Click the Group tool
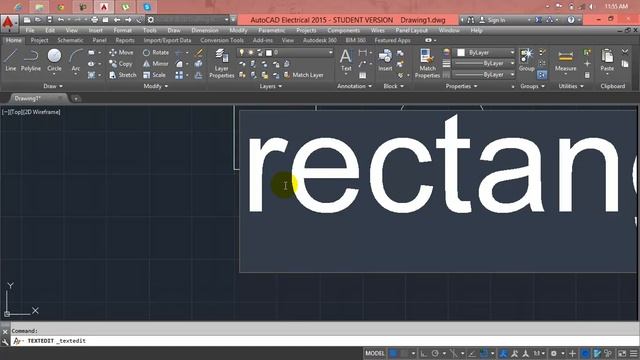The width and height of the screenshot is (640, 360). pyautogui.click(x=527, y=60)
